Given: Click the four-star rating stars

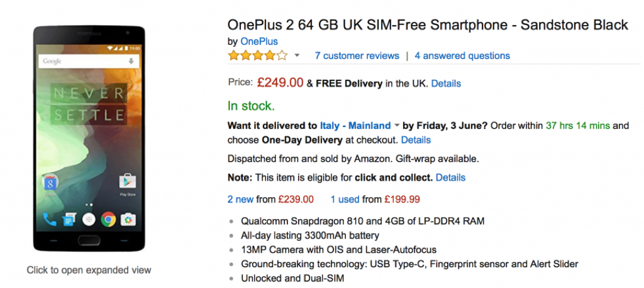Looking at the screenshot, I should click(x=257, y=55).
